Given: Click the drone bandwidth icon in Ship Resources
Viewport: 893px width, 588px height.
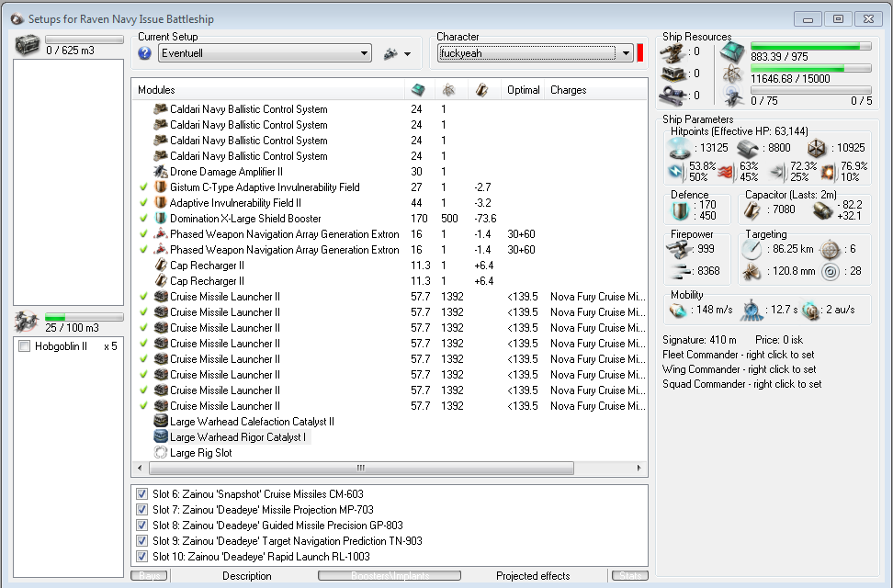Looking at the screenshot, I should (x=732, y=96).
